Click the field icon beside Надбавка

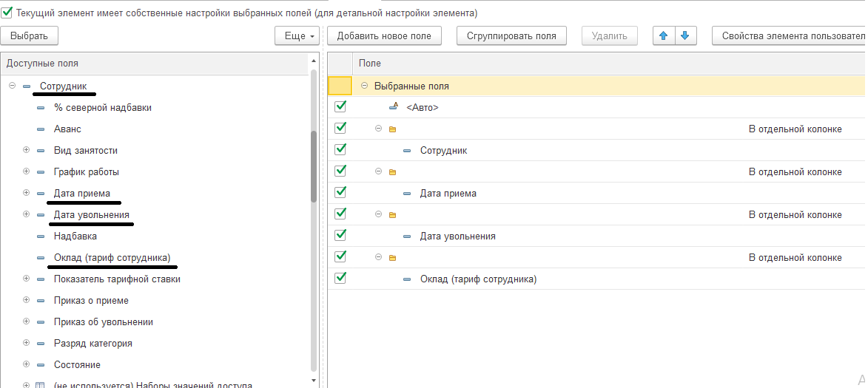click(x=41, y=236)
